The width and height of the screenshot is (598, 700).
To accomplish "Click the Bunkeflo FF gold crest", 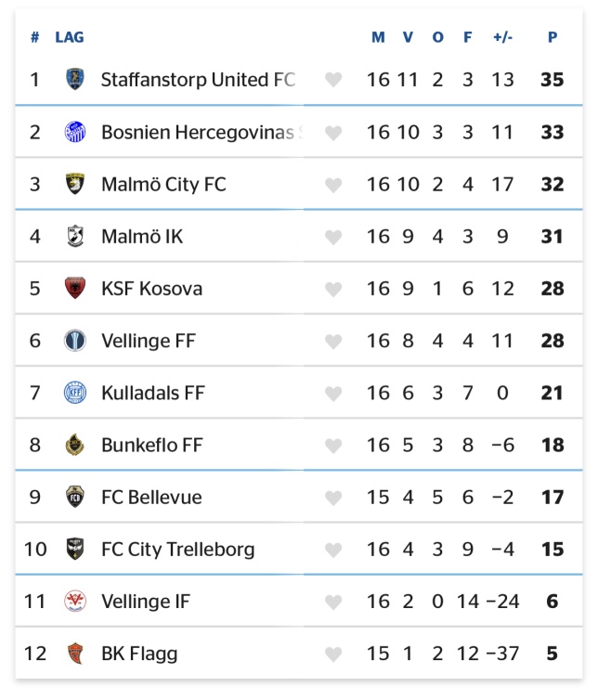I will coord(75,445).
